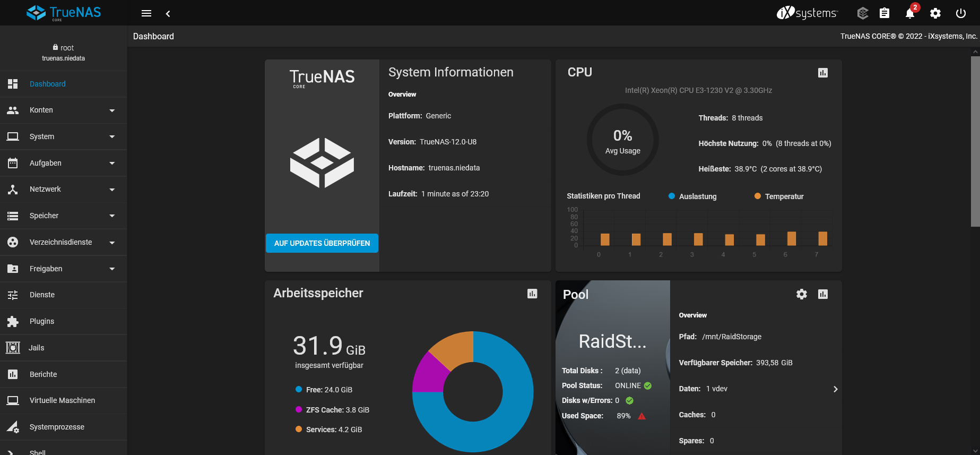Click the CPU average usage gauge
The image size is (980, 455).
pyautogui.click(x=623, y=140)
